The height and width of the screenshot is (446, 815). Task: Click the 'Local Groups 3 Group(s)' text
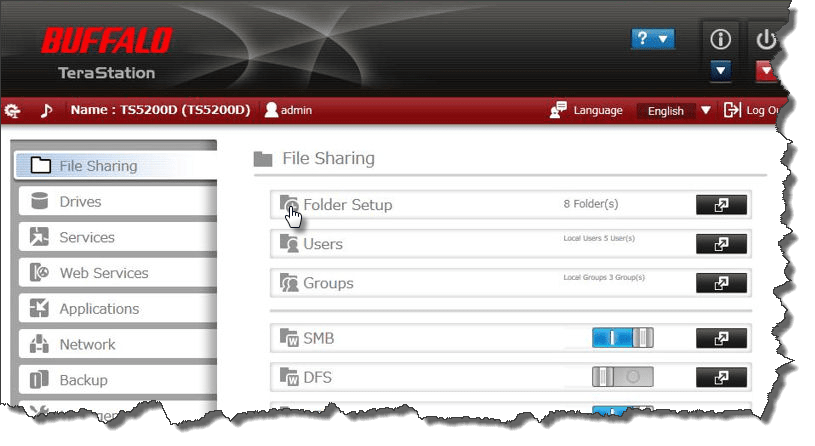604,278
